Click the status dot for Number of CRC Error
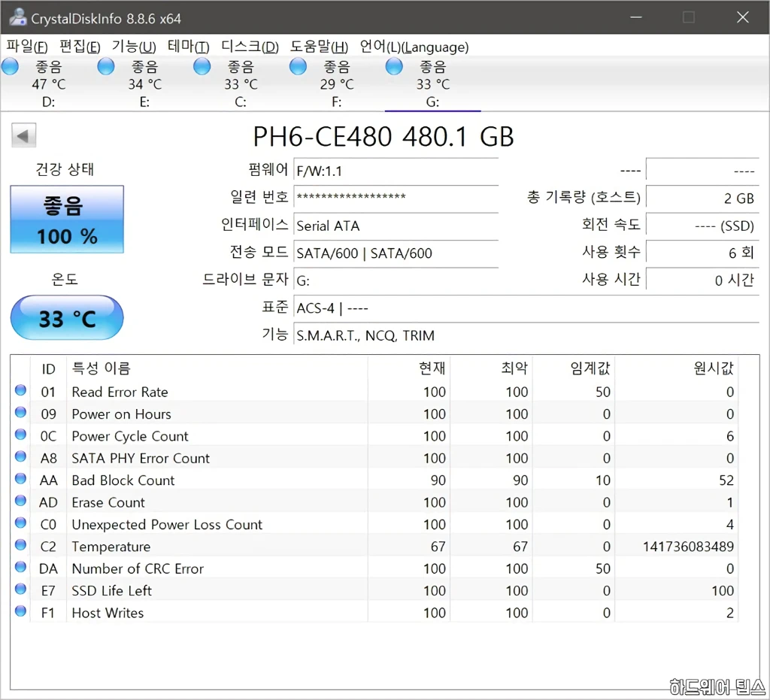Viewport: 770px width, 700px height. click(20, 567)
